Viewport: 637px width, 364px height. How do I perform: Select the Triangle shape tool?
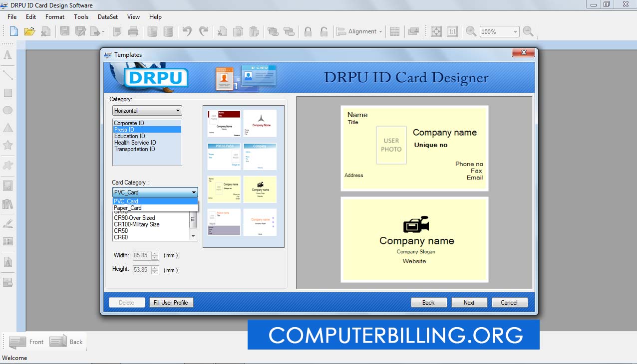(8, 128)
